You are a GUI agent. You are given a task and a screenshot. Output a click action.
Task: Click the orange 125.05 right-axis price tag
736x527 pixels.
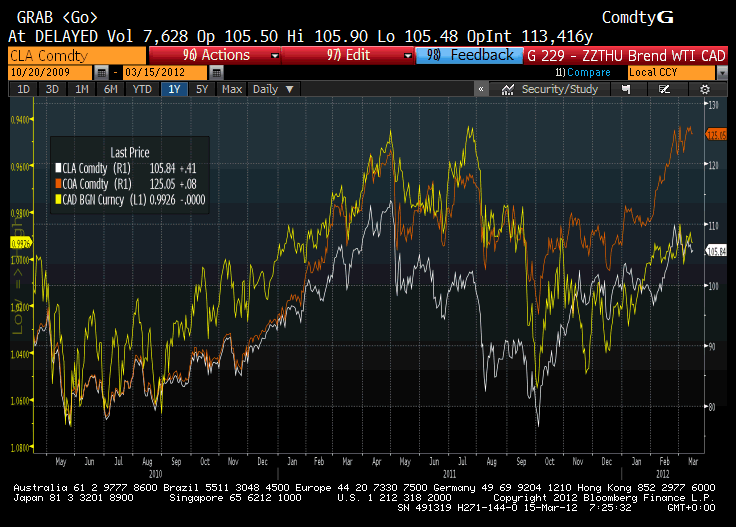(x=716, y=135)
